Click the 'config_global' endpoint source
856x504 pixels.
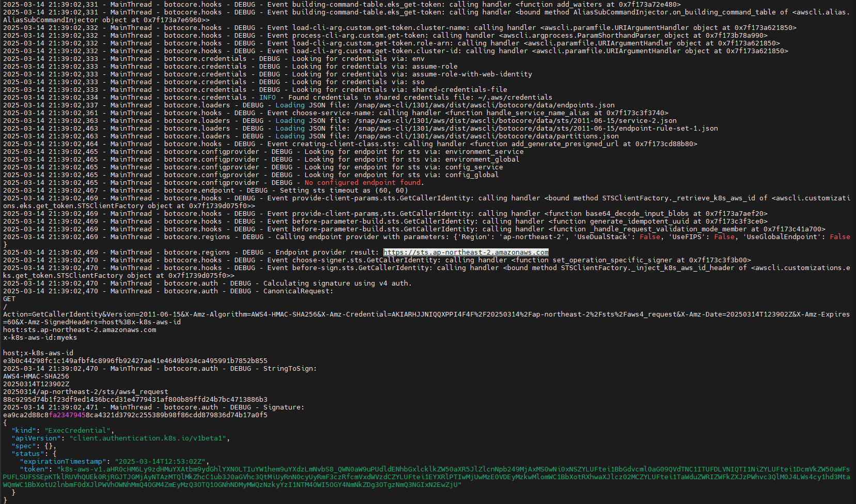click(472, 175)
